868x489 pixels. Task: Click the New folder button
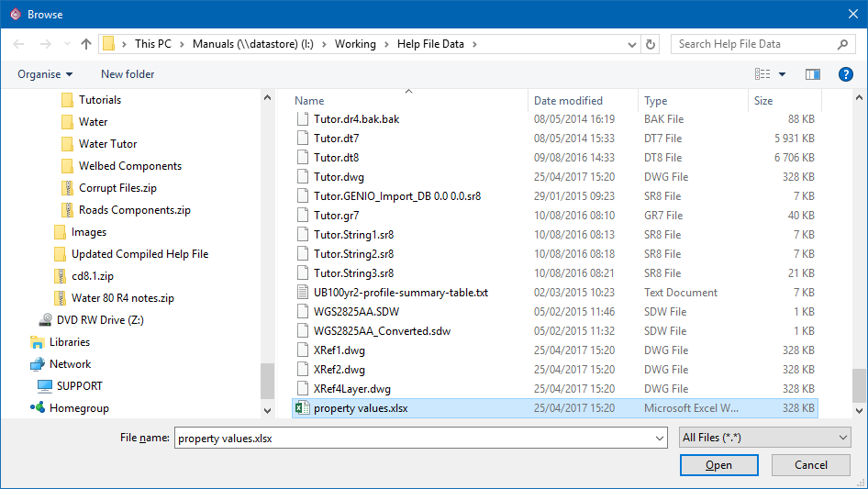pyautogui.click(x=128, y=74)
